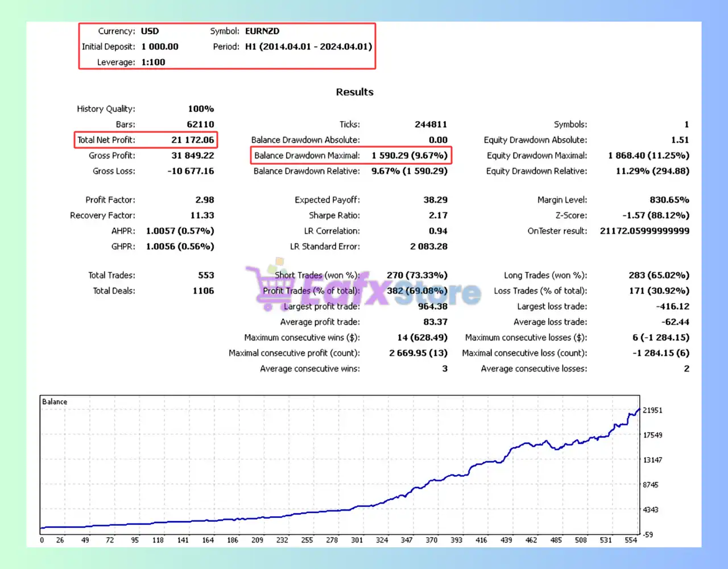
Task: Click the Total Net Profit value 21 172.06
Action: pos(192,140)
